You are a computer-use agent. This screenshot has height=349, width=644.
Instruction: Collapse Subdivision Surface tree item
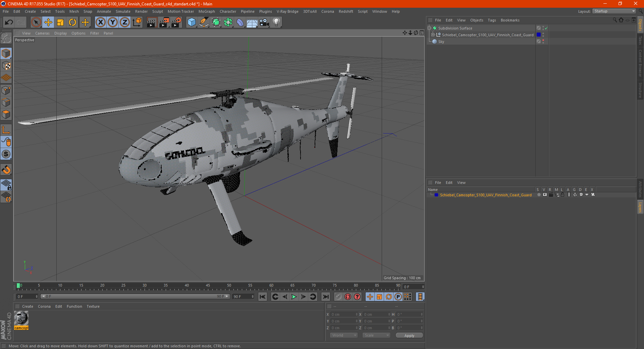429,28
